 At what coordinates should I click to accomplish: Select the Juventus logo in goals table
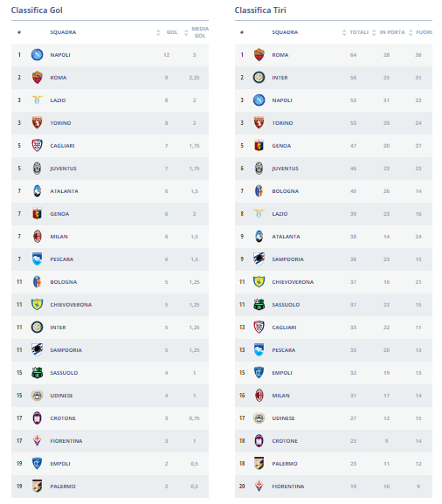(37, 169)
